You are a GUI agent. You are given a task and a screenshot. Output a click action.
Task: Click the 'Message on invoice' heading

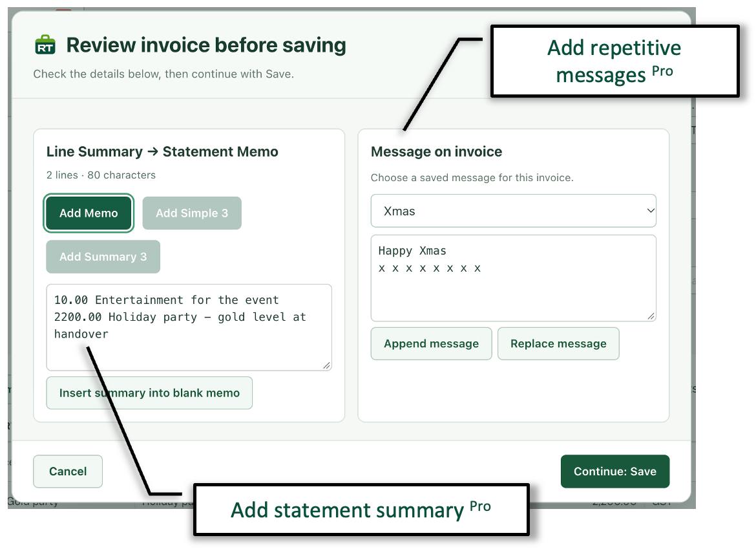pos(436,151)
